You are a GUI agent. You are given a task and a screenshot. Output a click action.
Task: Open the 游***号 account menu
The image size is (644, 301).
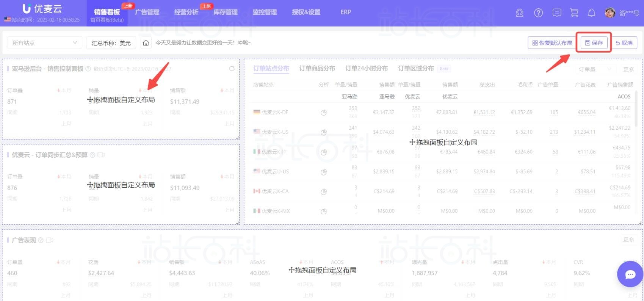click(x=629, y=13)
